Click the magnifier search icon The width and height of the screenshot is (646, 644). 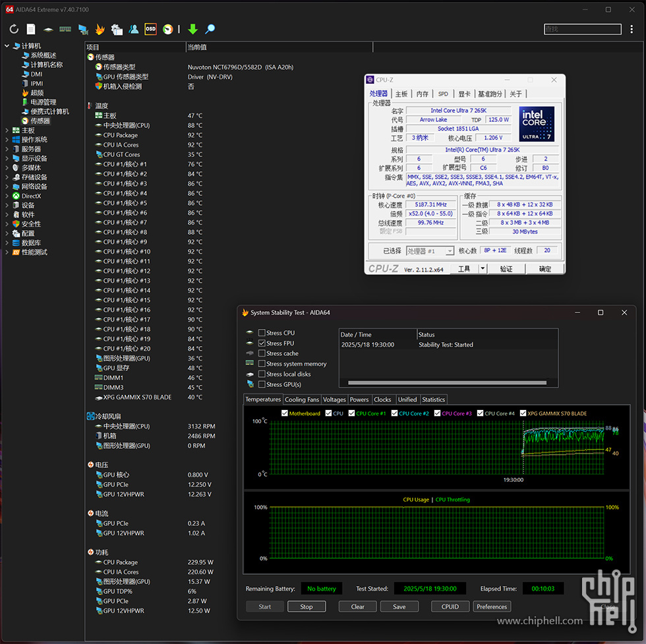[210, 29]
